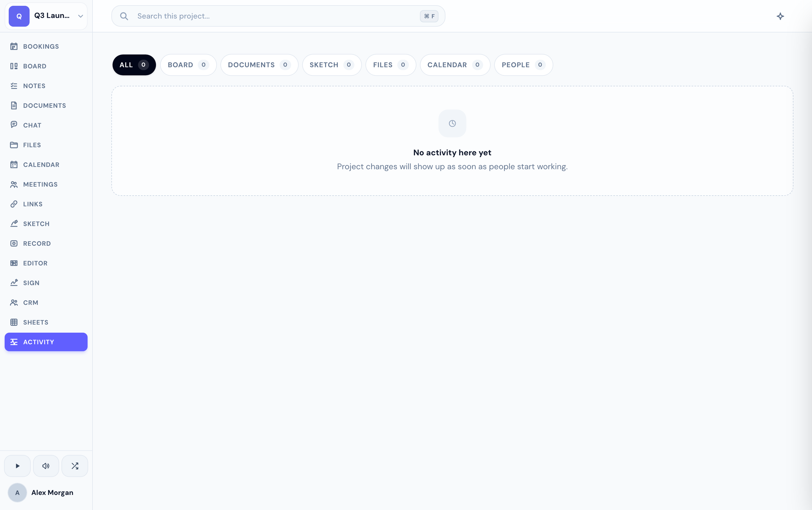
Task: Open Links in the sidebar
Action: tap(46, 204)
